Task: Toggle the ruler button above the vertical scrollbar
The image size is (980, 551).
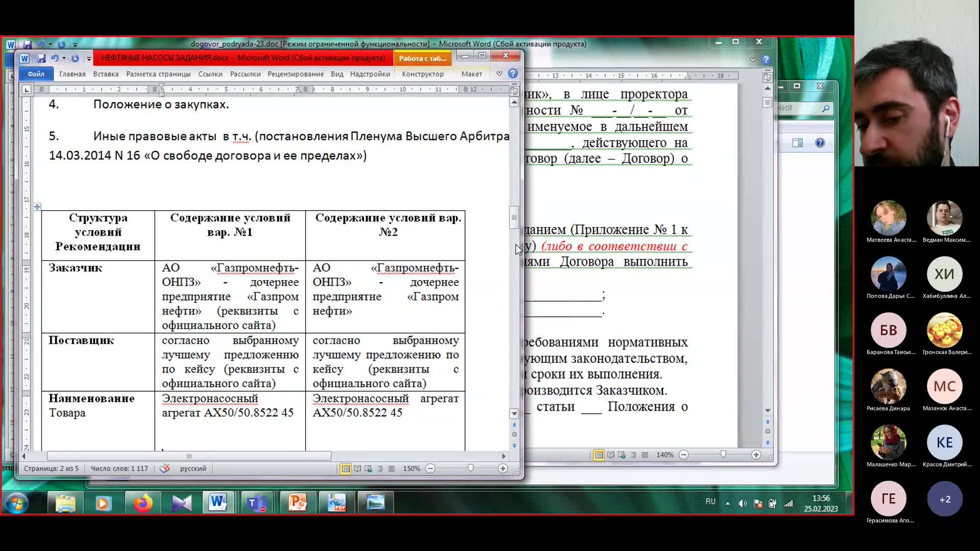Action: (x=514, y=91)
